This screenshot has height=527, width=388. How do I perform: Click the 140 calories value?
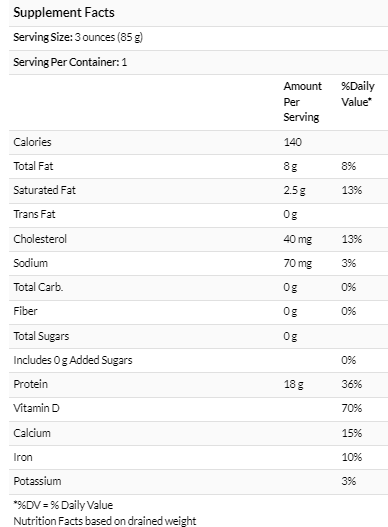[x=293, y=142]
